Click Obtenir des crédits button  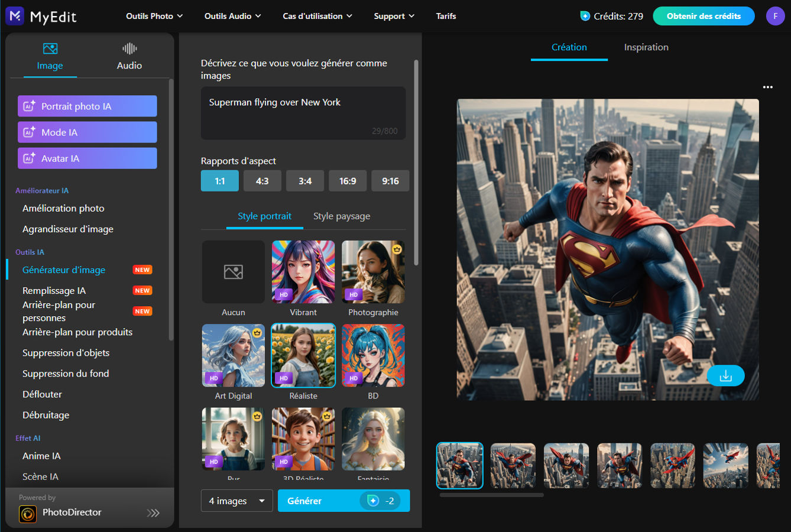704,16
